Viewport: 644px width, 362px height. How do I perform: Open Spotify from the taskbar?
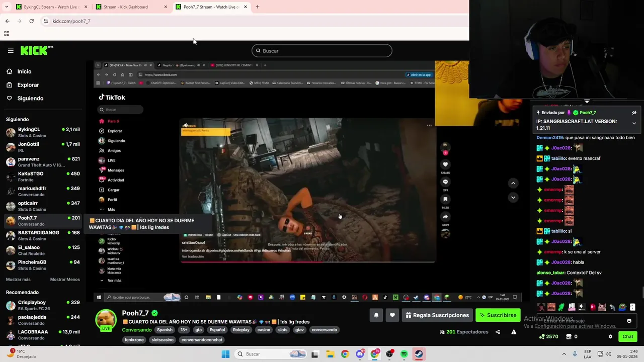click(404, 354)
